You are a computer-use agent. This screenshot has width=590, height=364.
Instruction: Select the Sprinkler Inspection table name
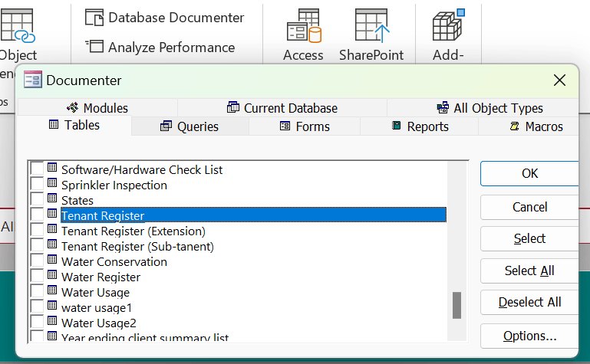[114, 185]
